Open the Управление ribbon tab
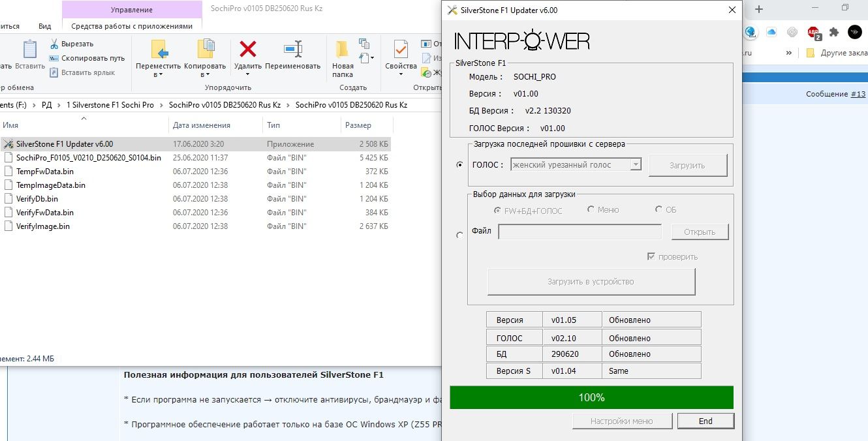Viewport: 868px width, 441px height. tap(132, 10)
